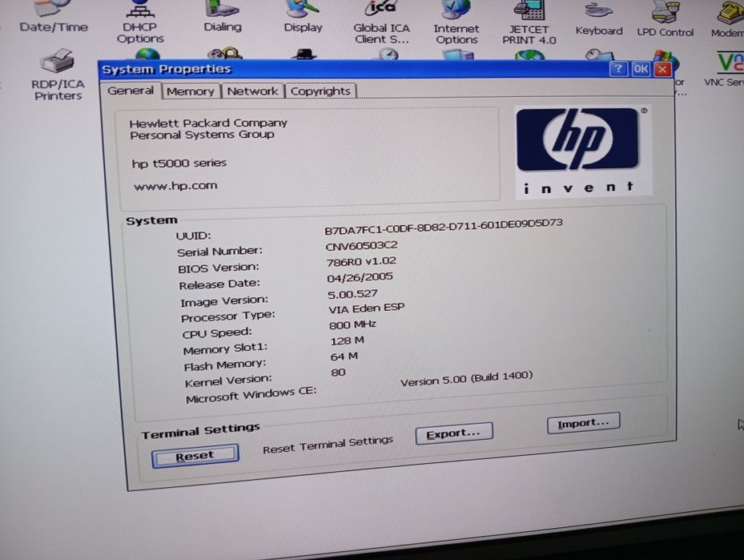
Task: Click Kernel Version value 80
Action: tap(338, 373)
